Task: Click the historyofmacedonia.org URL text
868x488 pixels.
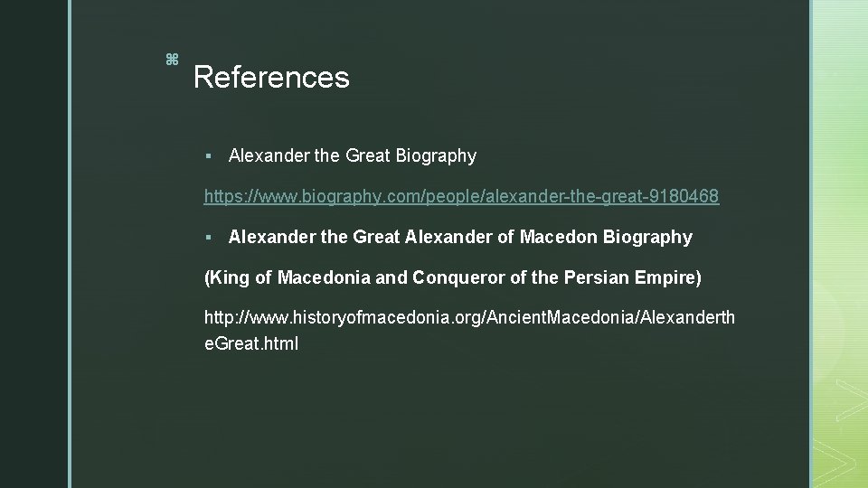Action: point(469,331)
